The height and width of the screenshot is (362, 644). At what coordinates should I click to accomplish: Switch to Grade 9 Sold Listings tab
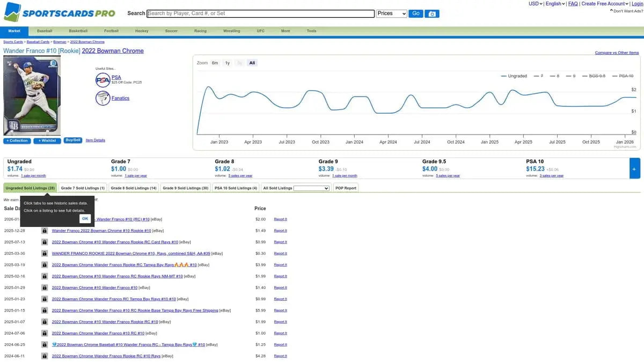(186, 188)
